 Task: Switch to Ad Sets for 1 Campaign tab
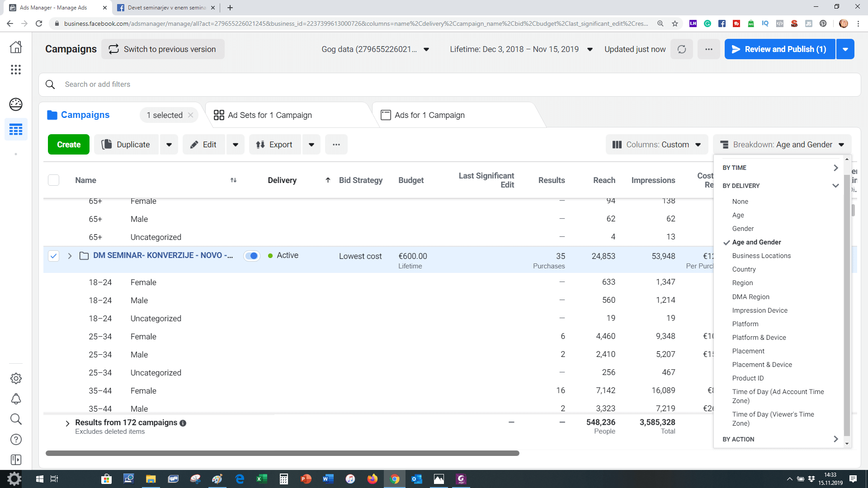click(270, 115)
